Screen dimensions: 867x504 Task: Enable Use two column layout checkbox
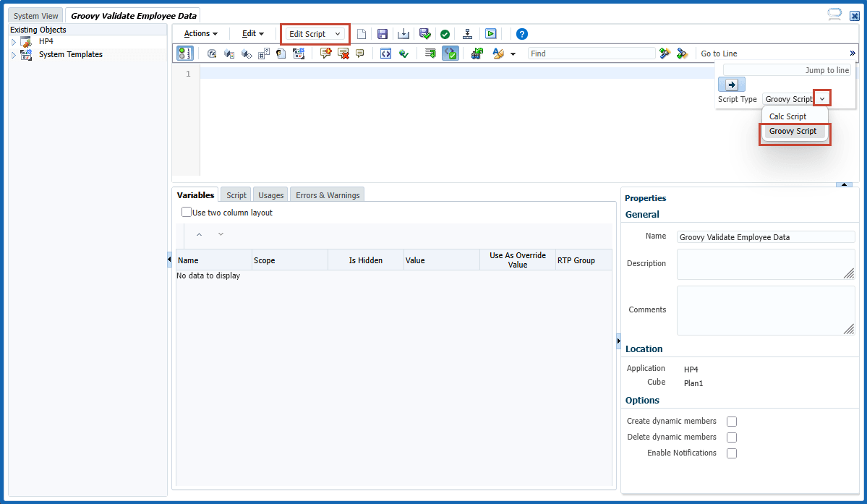[x=187, y=212]
